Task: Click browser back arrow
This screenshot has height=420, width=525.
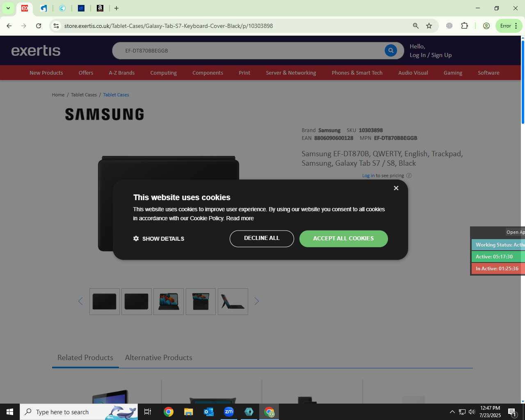Action: click(9, 26)
